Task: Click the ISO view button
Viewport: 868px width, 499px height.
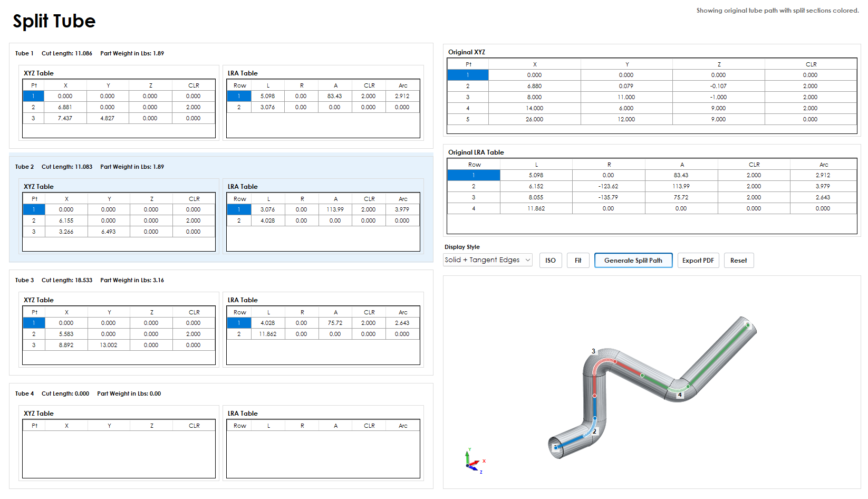Action: tap(551, 261)
